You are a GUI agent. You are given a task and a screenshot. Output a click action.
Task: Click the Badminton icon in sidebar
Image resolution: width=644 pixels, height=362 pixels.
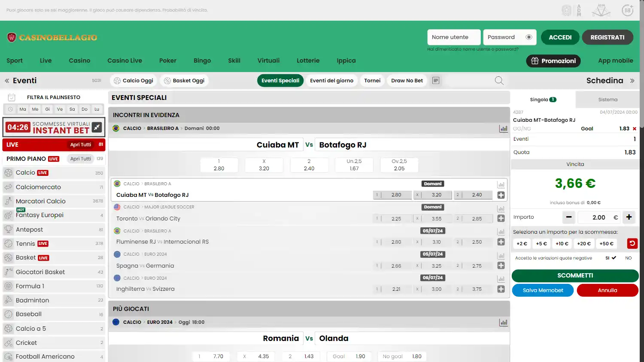pyautogui.click(x=8, y=300)
